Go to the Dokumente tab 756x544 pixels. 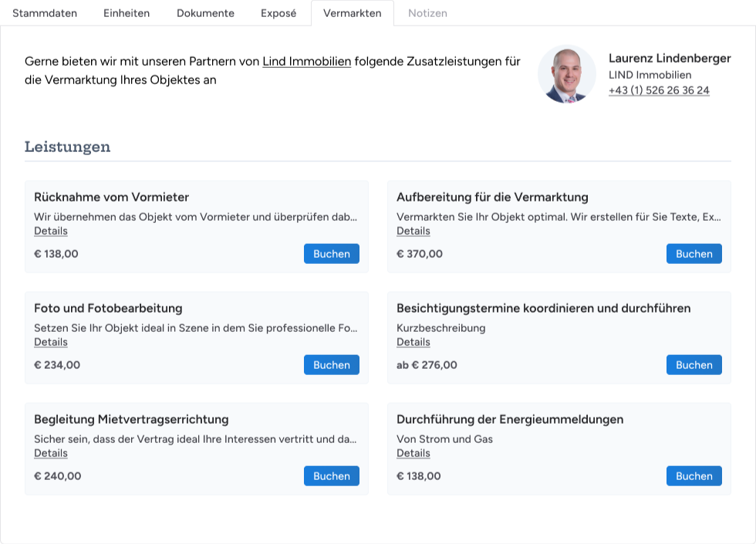205,12
